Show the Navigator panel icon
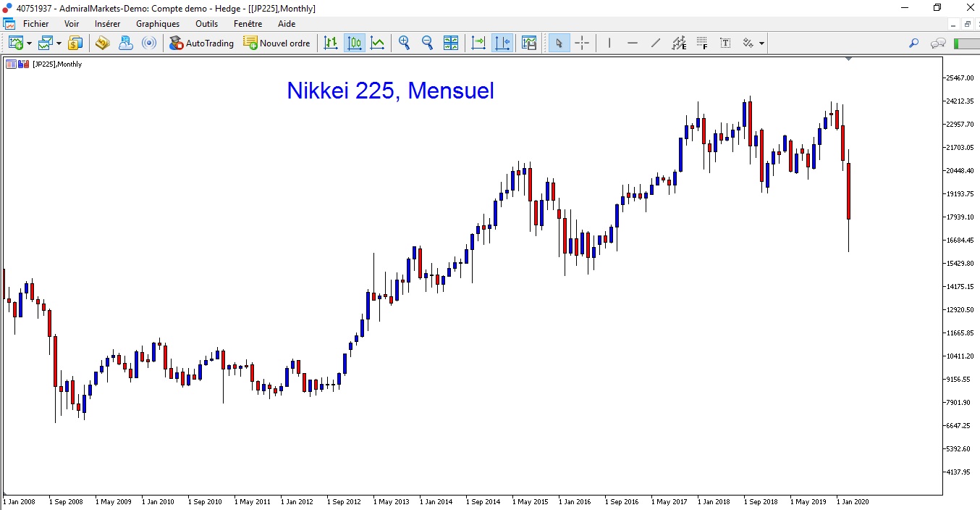Viewport: 980px width, 510px height. coord(125,43)
